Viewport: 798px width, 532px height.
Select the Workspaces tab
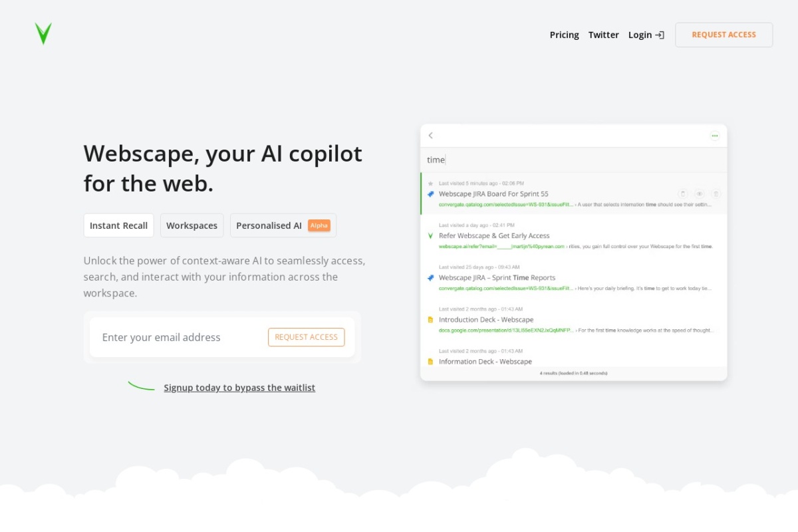click(192, 225)
